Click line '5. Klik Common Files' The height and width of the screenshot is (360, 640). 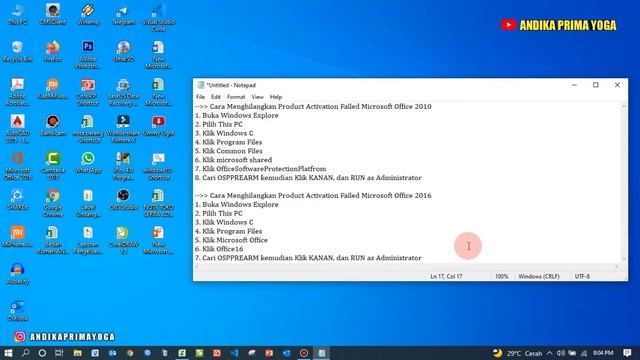click(229, 151)
